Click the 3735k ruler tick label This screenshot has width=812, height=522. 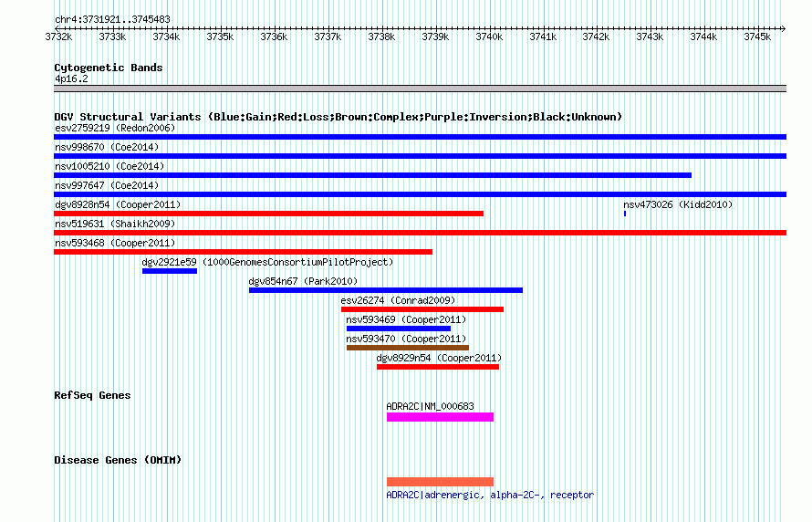(x=220, y=37)
